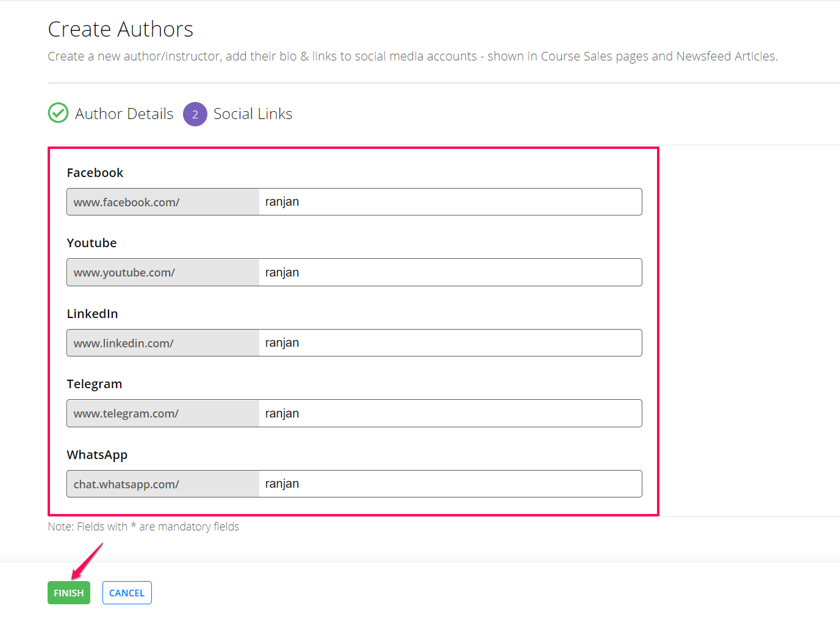Click the LinkedIn field label
Image resolution: width=840 pixels, height=622 pixels.
[x=93, y=314]
